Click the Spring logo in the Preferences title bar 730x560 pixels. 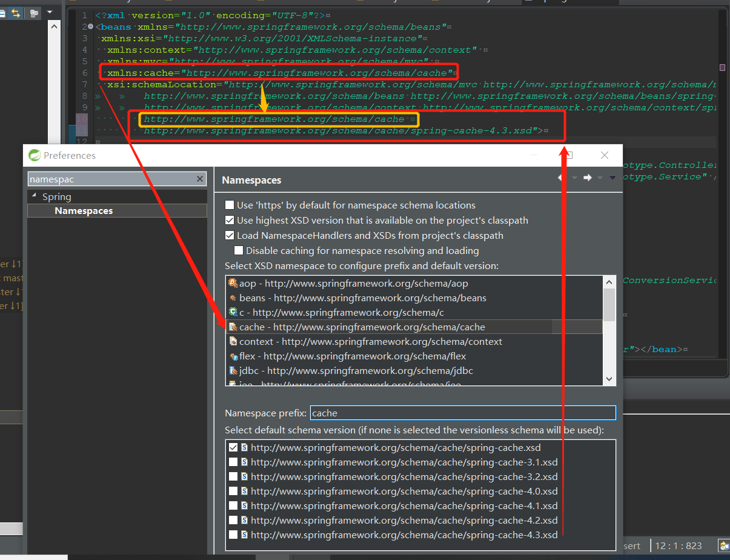(35, 155)
